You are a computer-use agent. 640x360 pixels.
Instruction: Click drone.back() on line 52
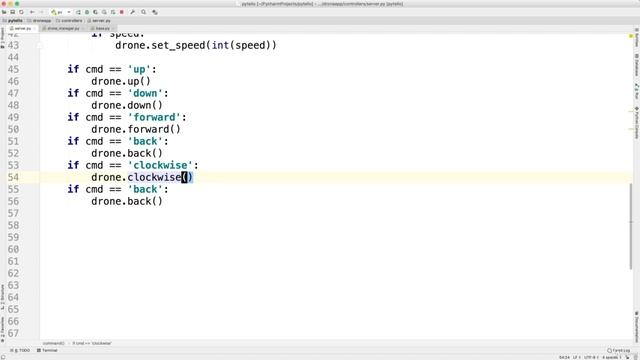127,153
